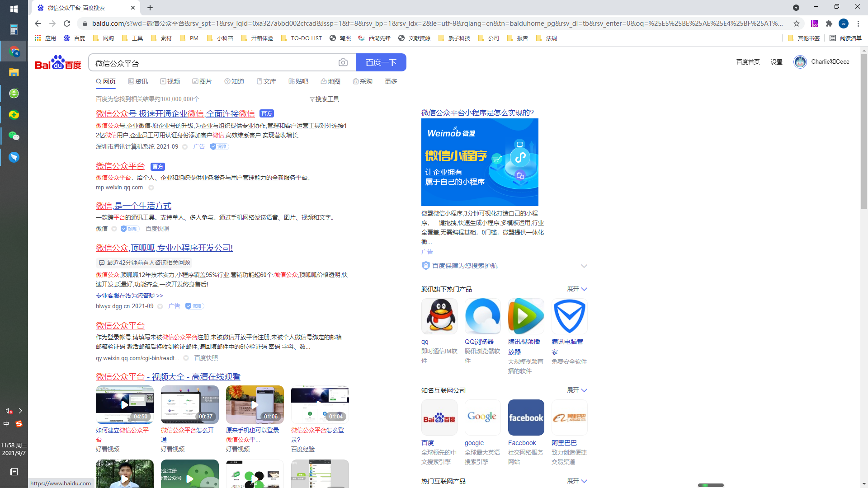Expand the 腾讯旗下热门产品 section
This screenshot has width=868, height=488.
point(577,289)
